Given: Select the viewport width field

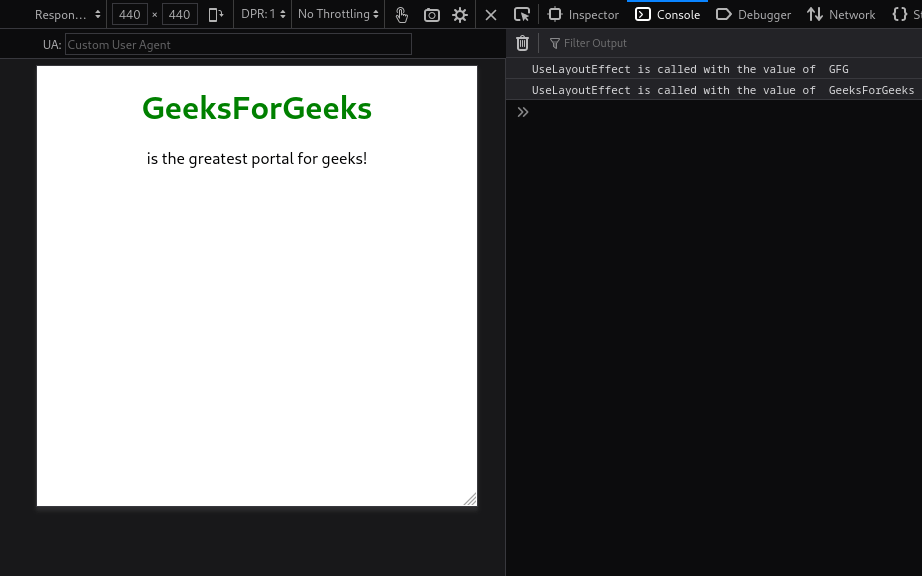Looking at the screenshot, I should [x=129, y=14].
